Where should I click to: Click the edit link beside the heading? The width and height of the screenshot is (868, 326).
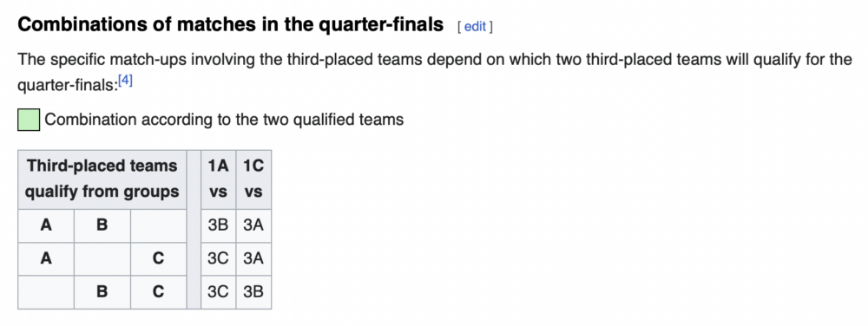(x=475, y=27)
